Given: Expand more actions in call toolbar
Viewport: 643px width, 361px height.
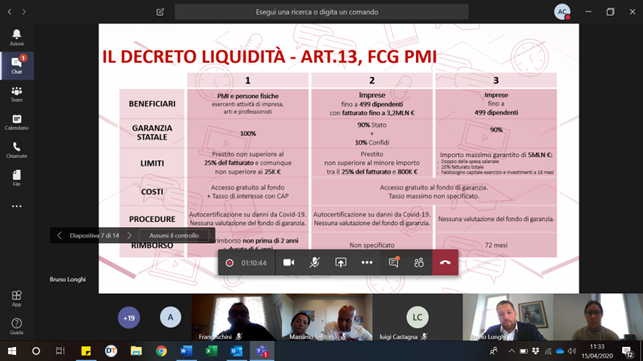Looking at the screenshot, I should [x=367, y=263].
